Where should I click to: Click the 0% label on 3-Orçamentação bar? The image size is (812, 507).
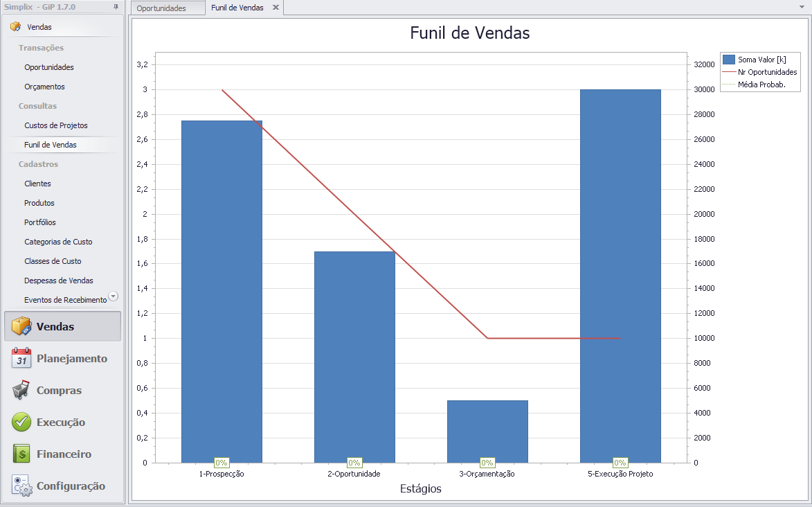[x=487, y=463]
